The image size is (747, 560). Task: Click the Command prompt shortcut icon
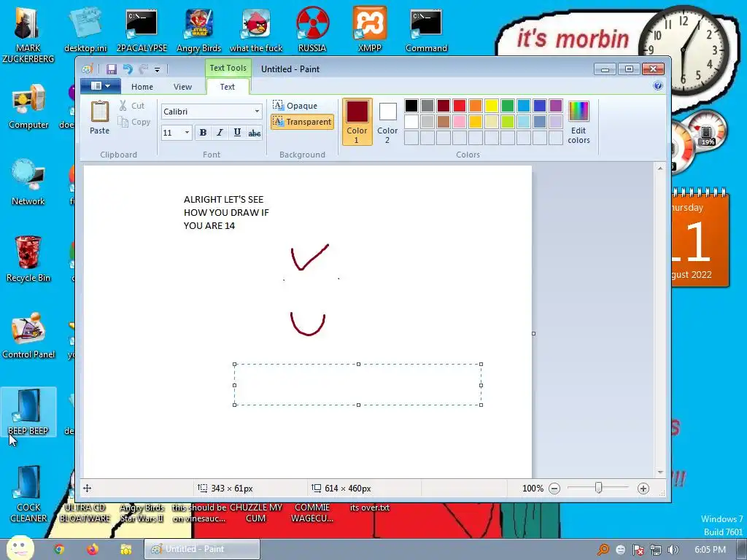pos(426,29)
